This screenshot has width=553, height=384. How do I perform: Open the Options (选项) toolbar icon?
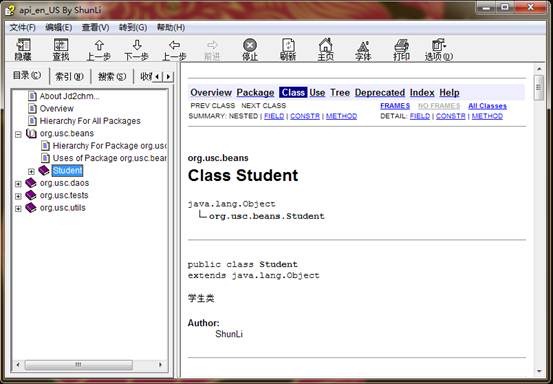coord(439,49)
